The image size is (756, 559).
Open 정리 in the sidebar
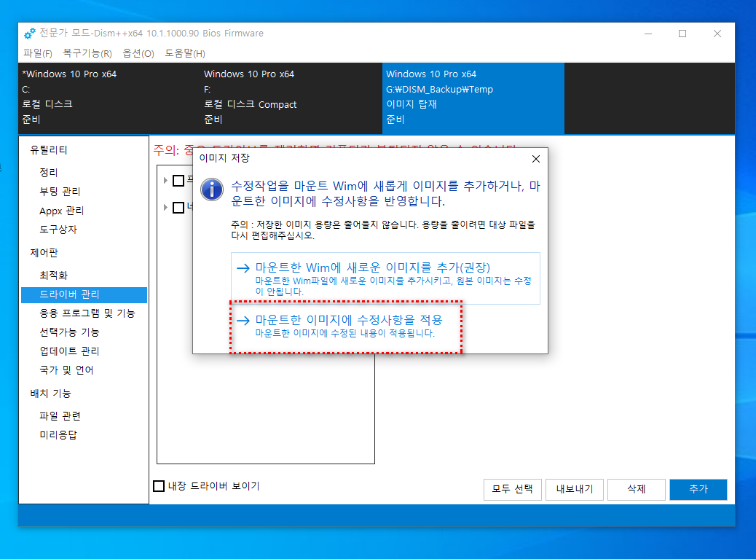click(49, 172)
